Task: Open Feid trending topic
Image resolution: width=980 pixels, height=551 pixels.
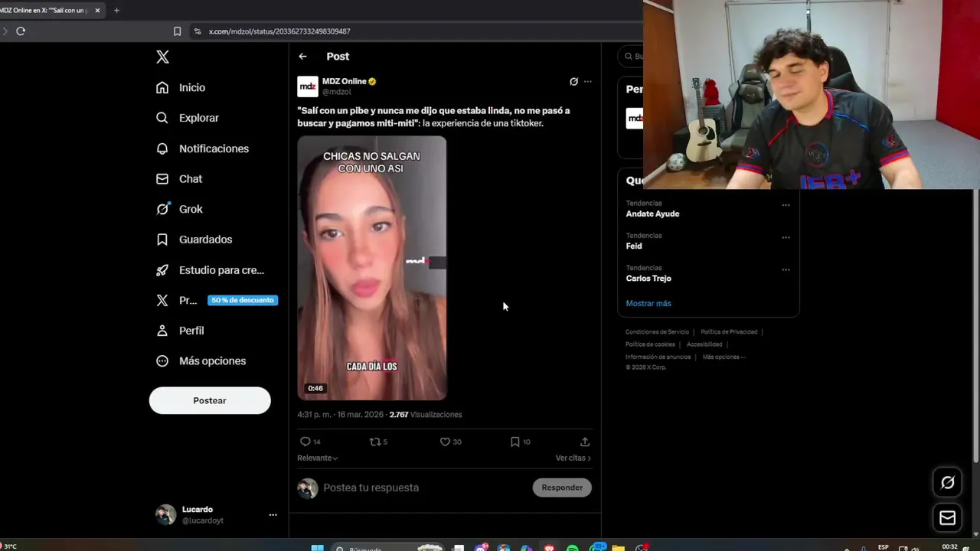Action: click(634, 246)
